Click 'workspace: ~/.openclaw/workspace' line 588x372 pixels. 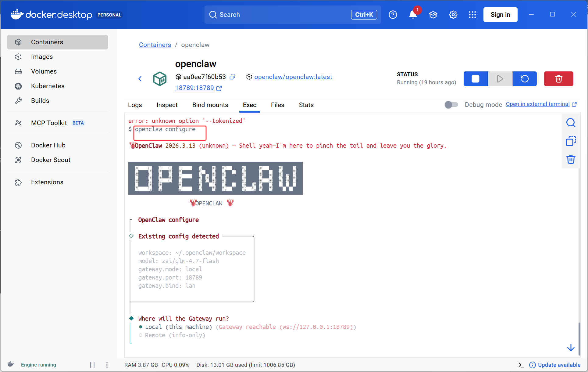tap(192, 253)
